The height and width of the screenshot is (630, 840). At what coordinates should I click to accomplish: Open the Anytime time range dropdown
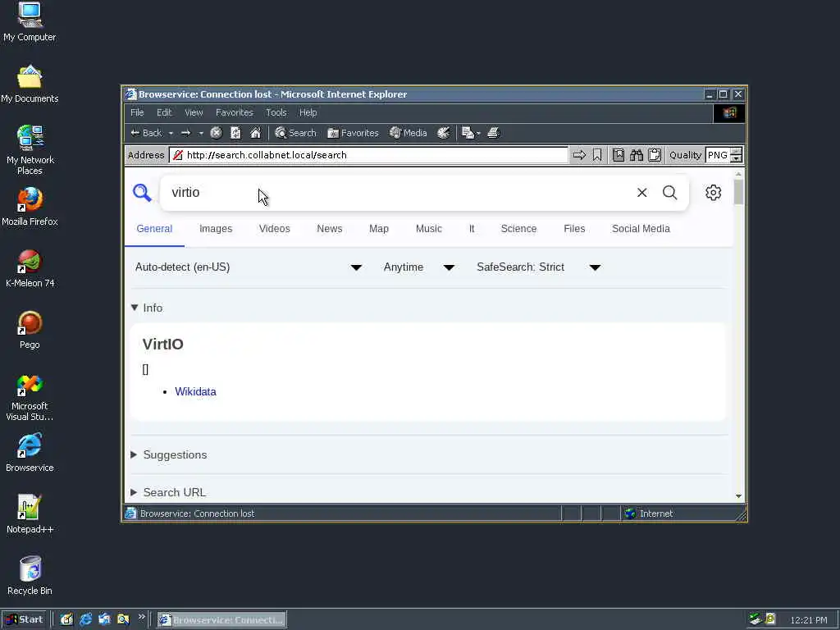419,267
